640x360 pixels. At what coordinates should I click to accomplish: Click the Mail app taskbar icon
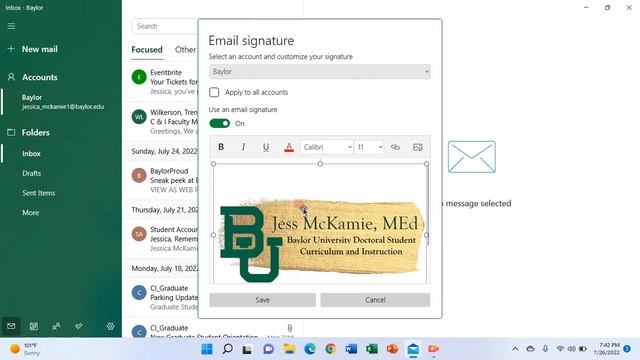point(413,349)
